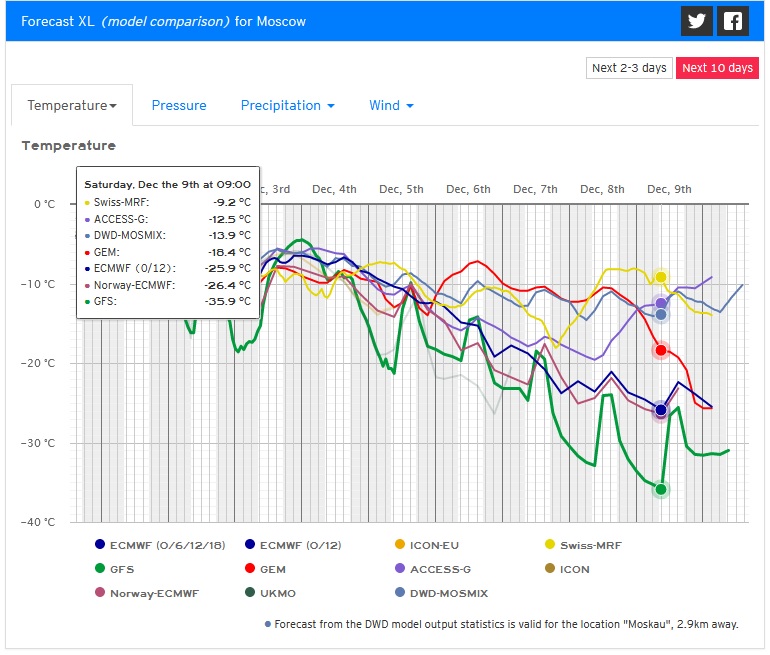Toggle ICON series in legend
The height and width of the screenshot is (655, 770).
pos(567,569)
